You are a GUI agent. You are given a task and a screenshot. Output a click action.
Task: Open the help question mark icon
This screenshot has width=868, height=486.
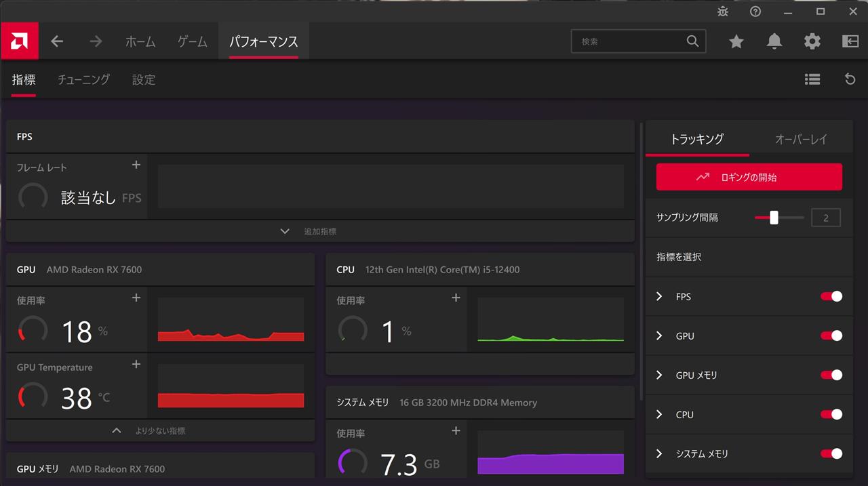755,12
